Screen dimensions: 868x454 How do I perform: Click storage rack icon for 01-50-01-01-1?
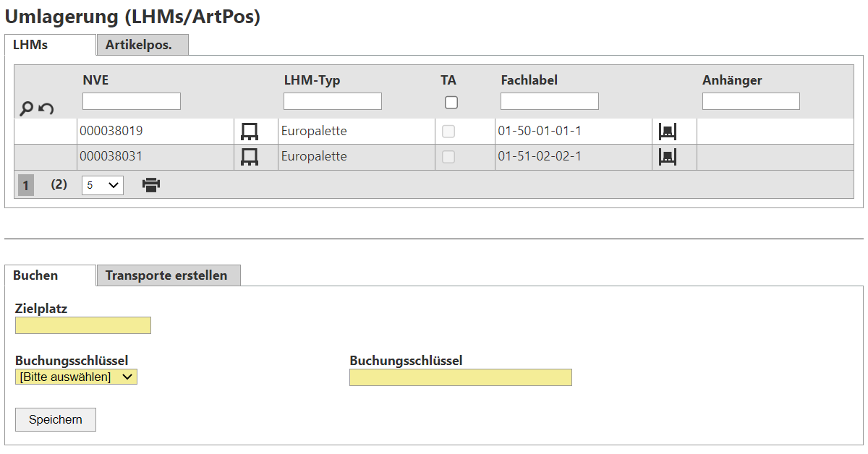tap(667, 132)
